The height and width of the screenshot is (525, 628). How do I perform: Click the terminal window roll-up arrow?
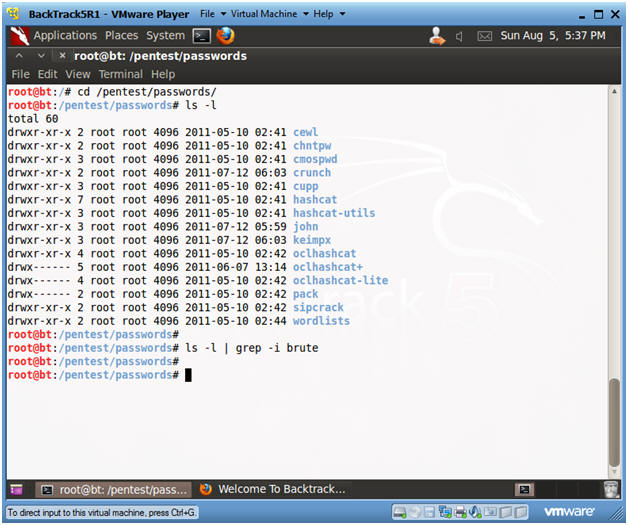pyautogui.click(x=19, y=56)
